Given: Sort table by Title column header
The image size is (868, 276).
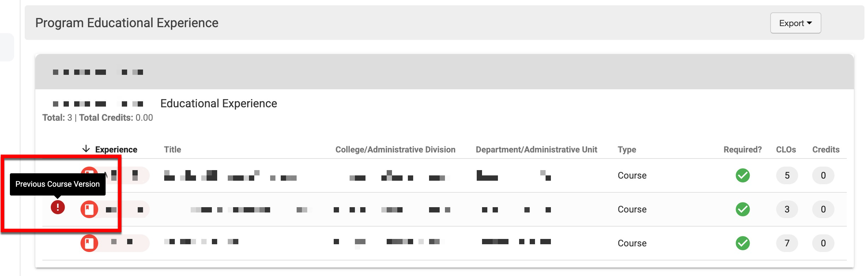Looking at the screenshot, I should [x=172, y=150].
